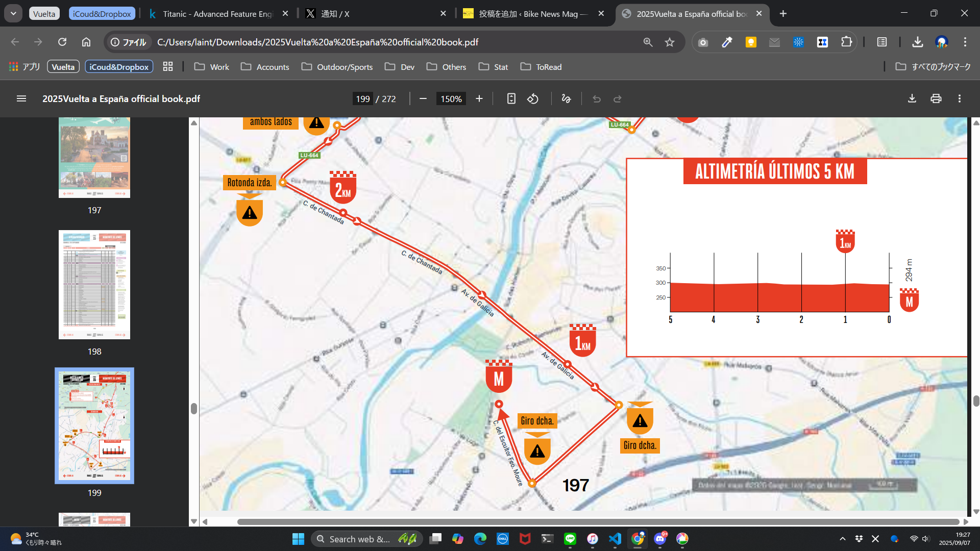The height and width of the screenshot is (551, 980).
Task: Toggle the browser side panel
Action: (x=882, y=42)
